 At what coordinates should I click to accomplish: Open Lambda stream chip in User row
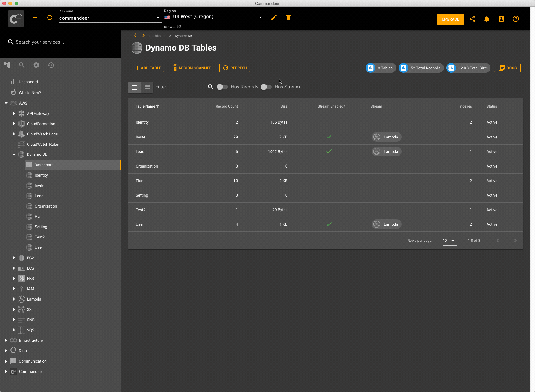click(x=387, y=224)
